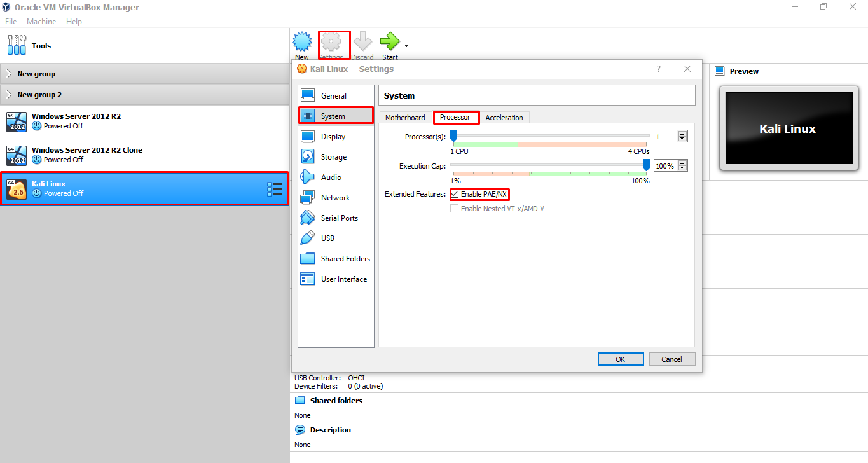
Task: Click the processor count input field
Action: pos(665,136)
